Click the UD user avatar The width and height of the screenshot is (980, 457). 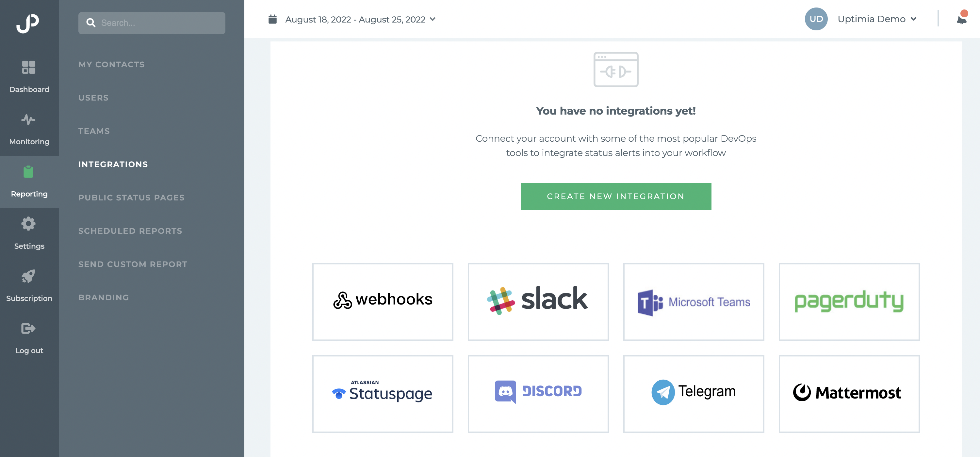pyautogui.click(x=816, y=19)
